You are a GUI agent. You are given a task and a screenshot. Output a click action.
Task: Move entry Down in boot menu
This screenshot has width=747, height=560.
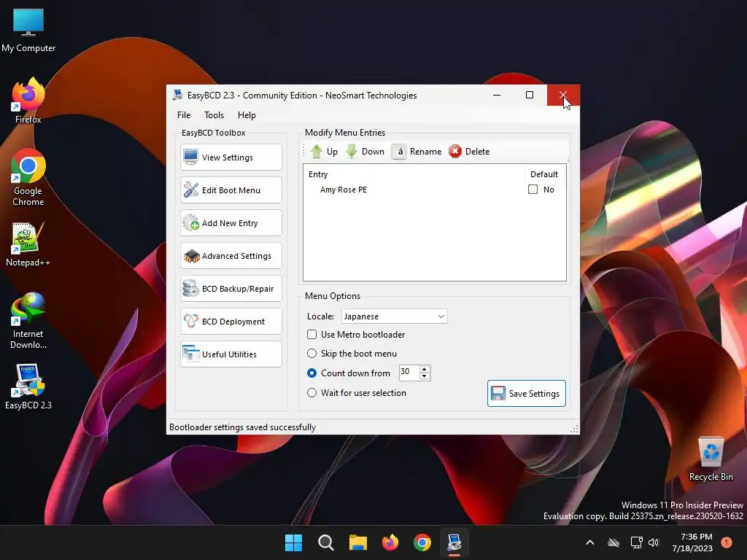365,152
